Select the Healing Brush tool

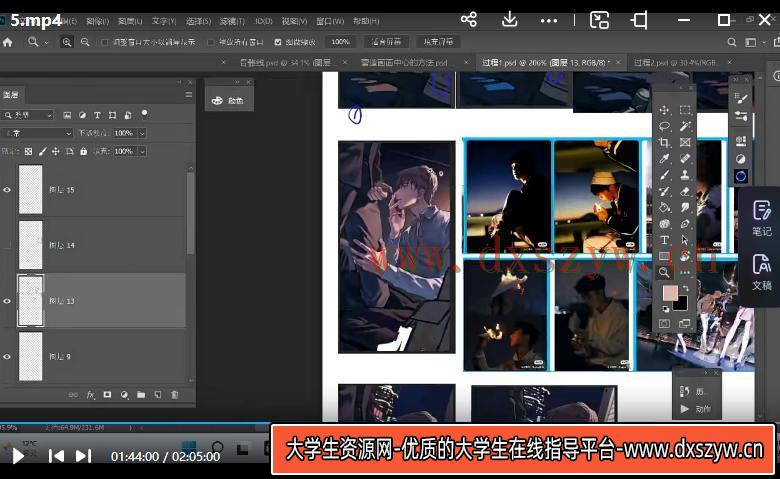tap(685, 159)
